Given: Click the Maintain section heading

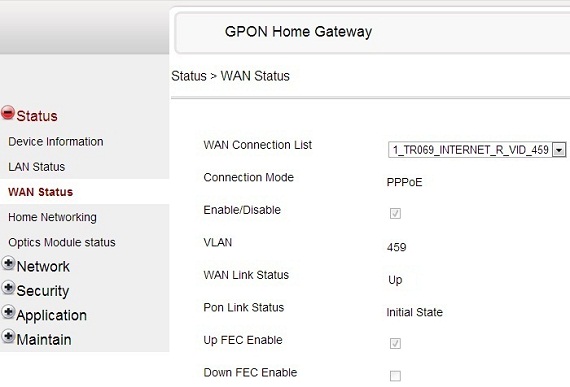Looking at the screenshot, I should coord(44,340).
